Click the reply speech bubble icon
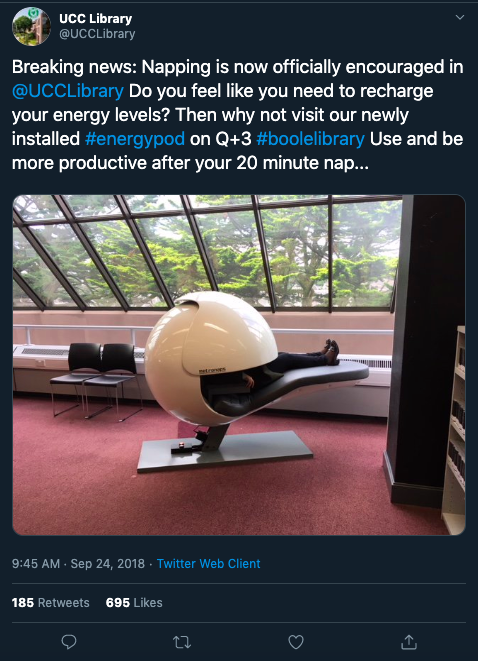This screenshot has height=661, width=478. coord(69,642)
